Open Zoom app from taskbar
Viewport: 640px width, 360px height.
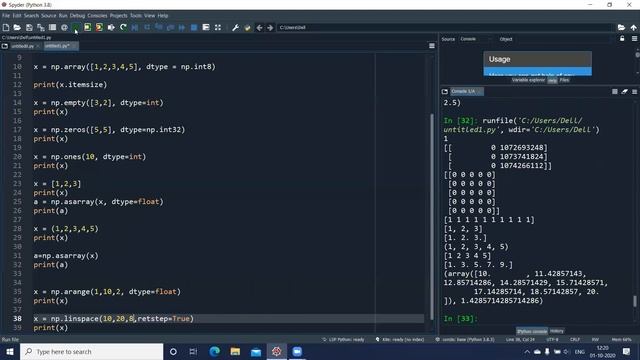tap(297, 351)
